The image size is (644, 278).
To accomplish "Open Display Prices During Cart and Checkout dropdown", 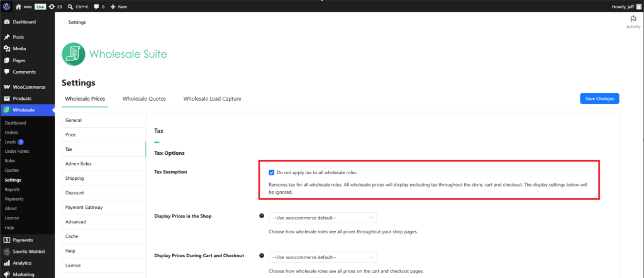I will pos(323,257).
